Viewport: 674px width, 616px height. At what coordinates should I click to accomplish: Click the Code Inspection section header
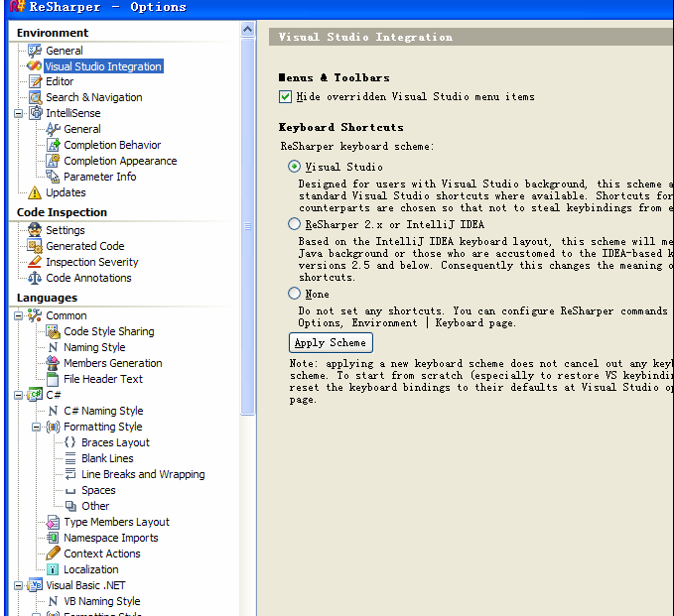click(62, 212)
